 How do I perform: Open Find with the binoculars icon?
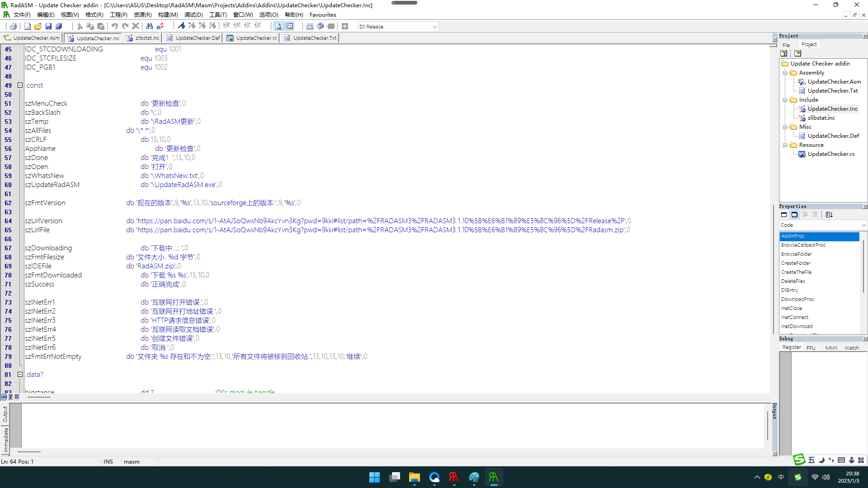pos(150,26)
